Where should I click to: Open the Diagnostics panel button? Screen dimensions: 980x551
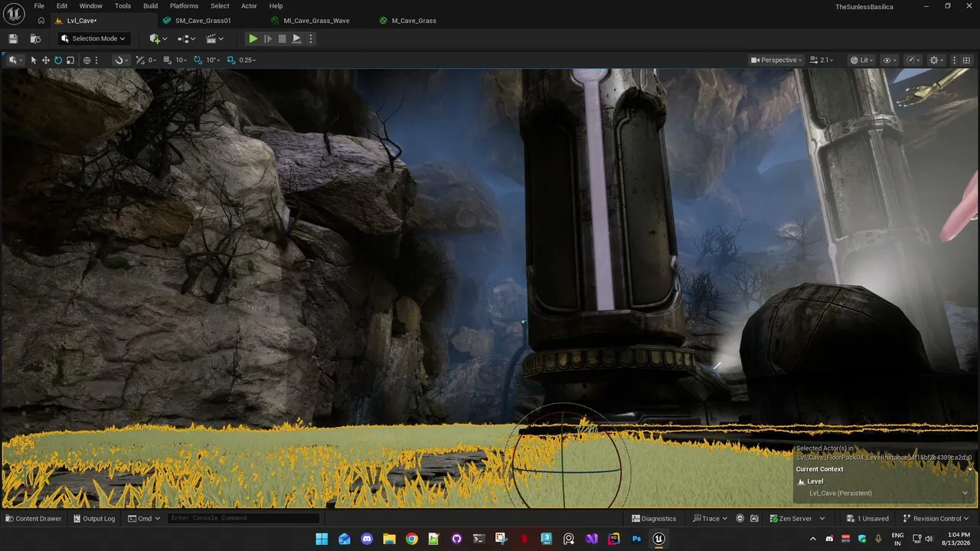tap(654, 518)
